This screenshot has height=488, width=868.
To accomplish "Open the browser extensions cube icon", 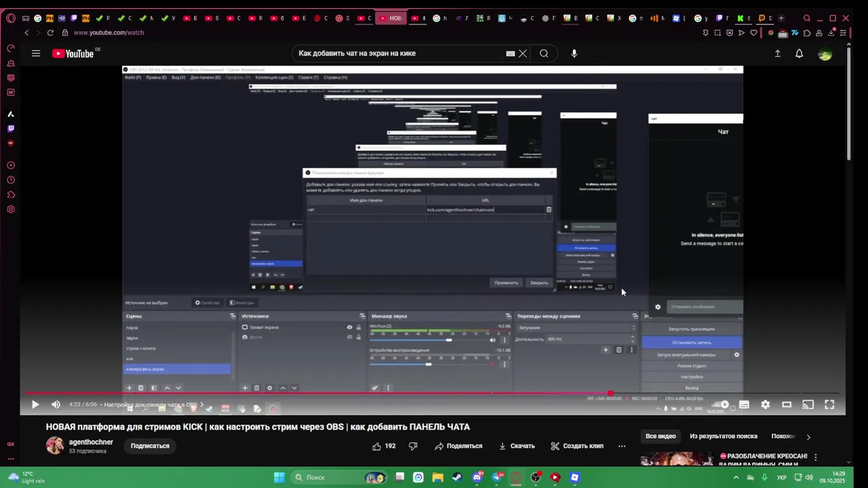I will tap(807, 33).
